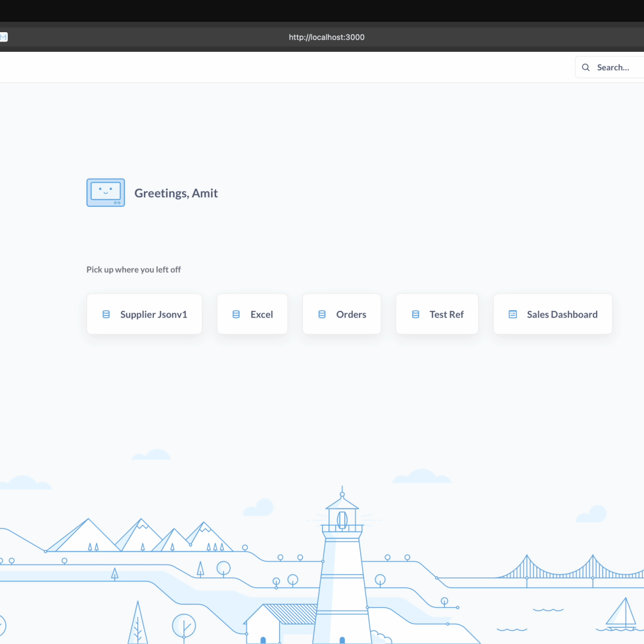Click the database icon on Excel card
Screen dimensions: 644x644
coord(236,314)
